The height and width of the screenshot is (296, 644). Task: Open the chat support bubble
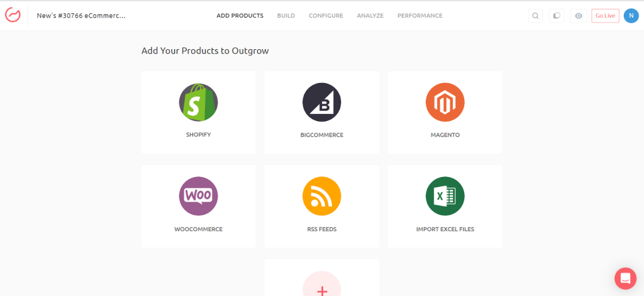tap(625, 278)
